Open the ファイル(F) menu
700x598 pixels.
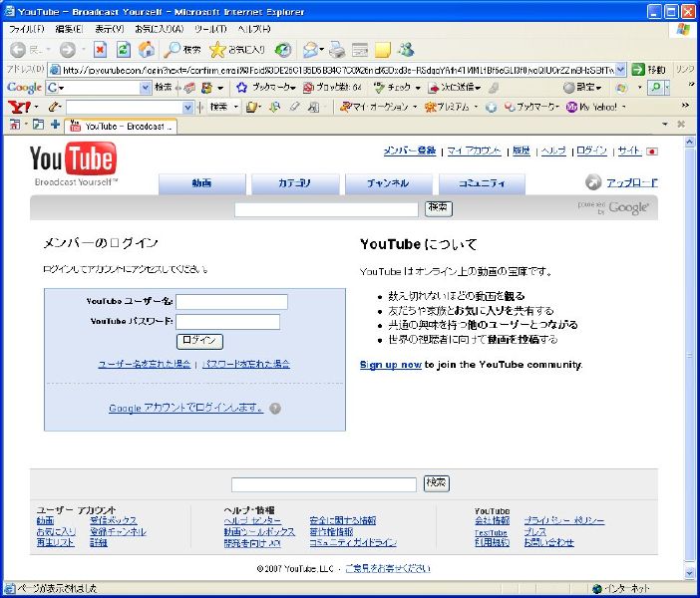pyautogui.click(x=27, y=29)
